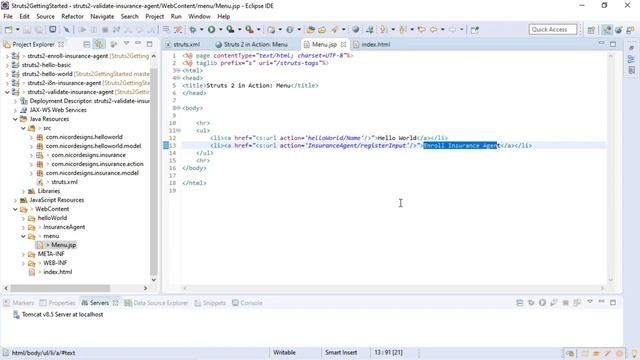Open the Navigate menu
Image resolution: width=640 pixels, height=360 pixels.
click(102, 16)
